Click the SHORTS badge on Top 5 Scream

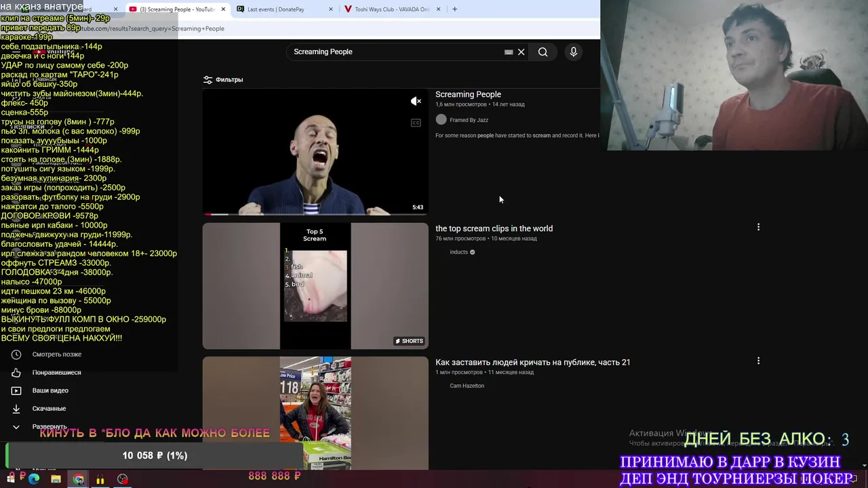[x=409, y=341]
